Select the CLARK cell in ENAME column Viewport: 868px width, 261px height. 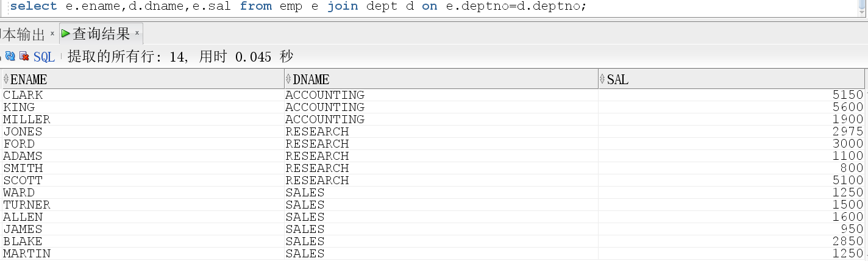[x=23, y=95]
